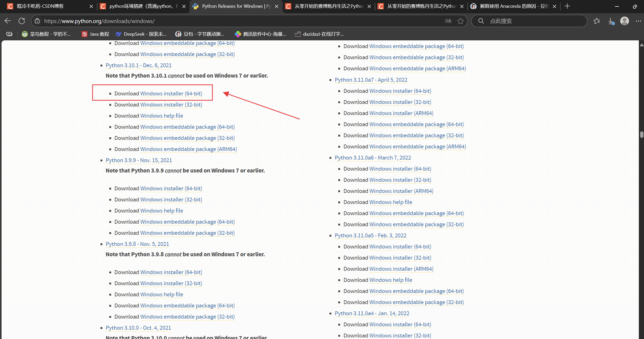Open dazidazi-在线打字 bookmark

tap(319, 34)
